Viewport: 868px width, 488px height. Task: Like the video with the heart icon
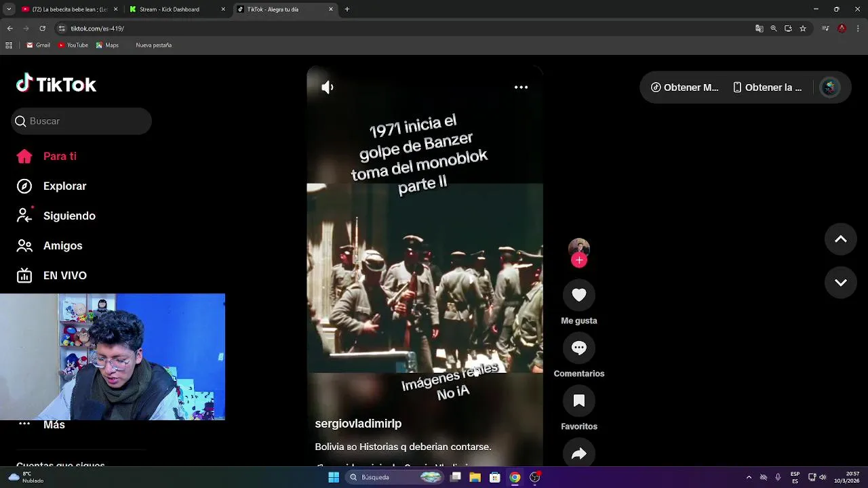[578, 295]
